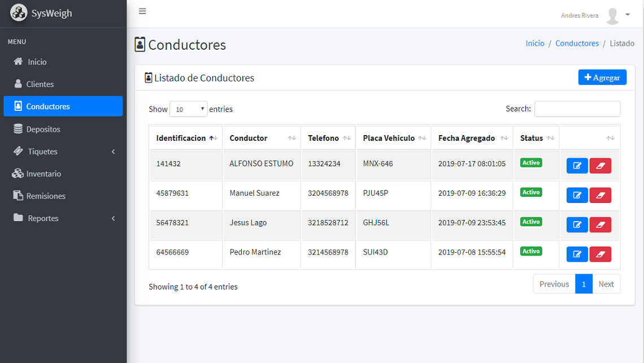Click the hamburger sidebar toggle icon
Image resolution: width=644 pixels, height=363 pixels.
coord(142,11)
